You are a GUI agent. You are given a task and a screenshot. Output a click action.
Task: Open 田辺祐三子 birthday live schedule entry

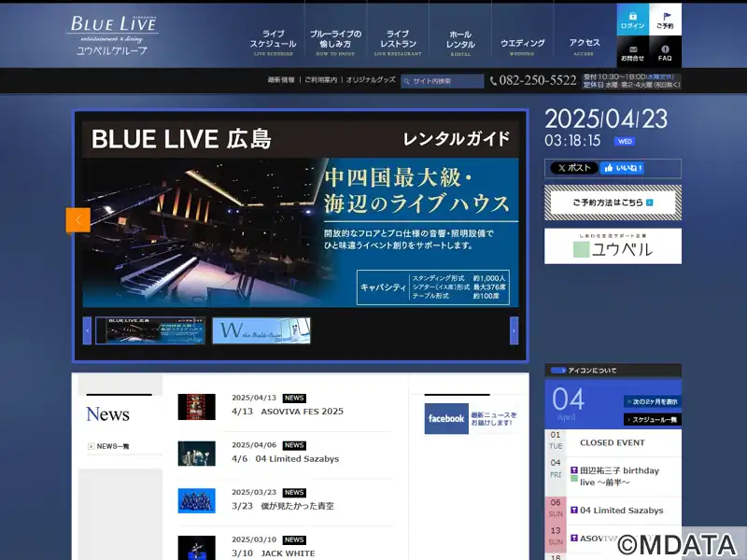(619, 477)
